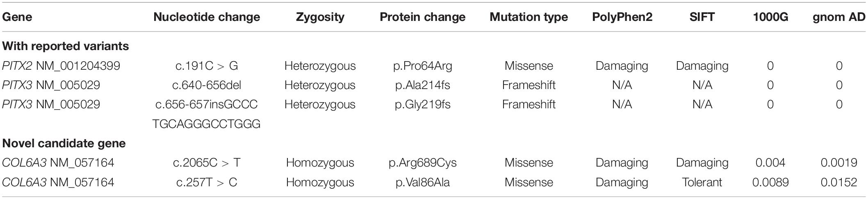The height and width of the screenshot is (199, 868).
Task: Select the p.Arg689Cys protein change cell
Action: (x=423, y=163)
